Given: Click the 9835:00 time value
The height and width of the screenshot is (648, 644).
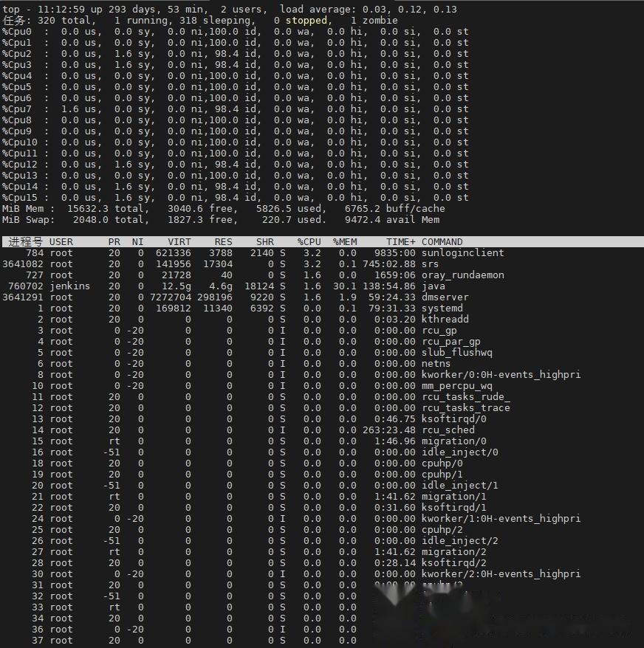Looking at the screenshot, I should point(394,253).
